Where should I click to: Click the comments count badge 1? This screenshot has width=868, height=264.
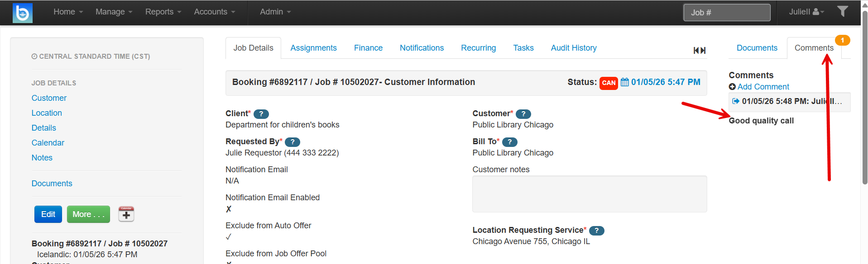click(x=843, y=40)
